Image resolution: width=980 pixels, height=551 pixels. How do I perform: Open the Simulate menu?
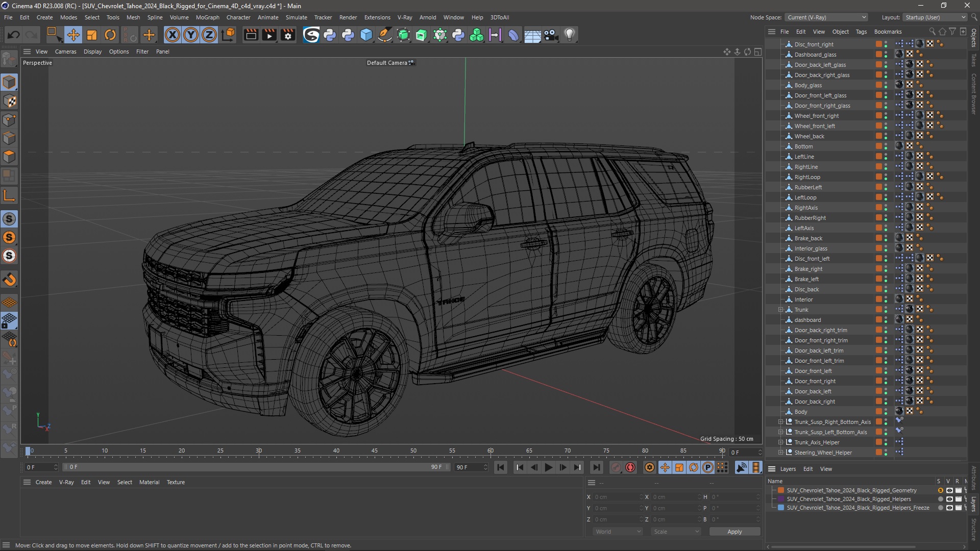296,17
